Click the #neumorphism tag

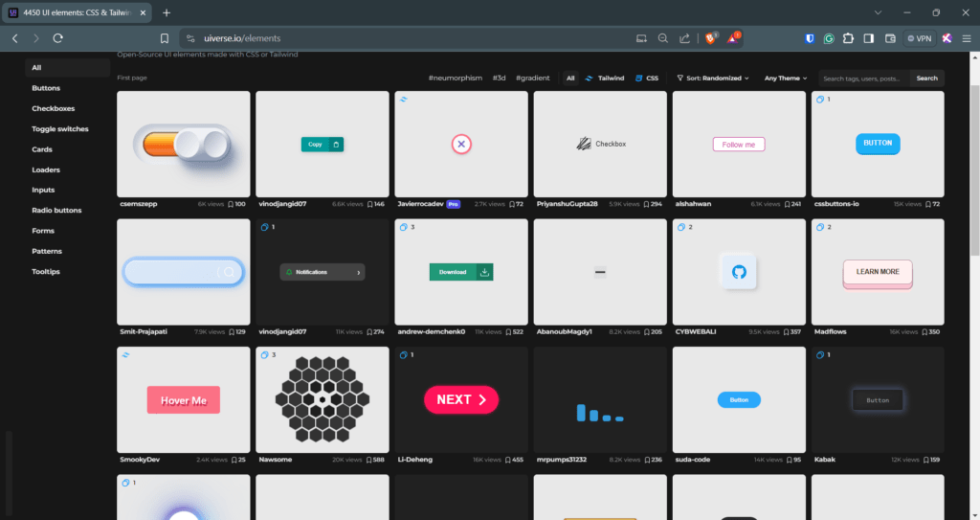click(x=455, y=79)
